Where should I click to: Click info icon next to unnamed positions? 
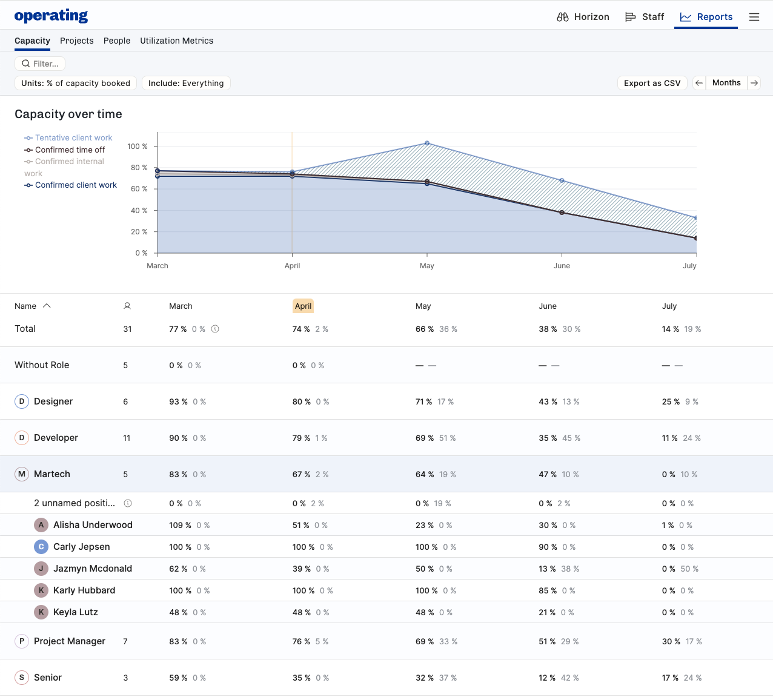pyautogui.click(x=128, y=503)
